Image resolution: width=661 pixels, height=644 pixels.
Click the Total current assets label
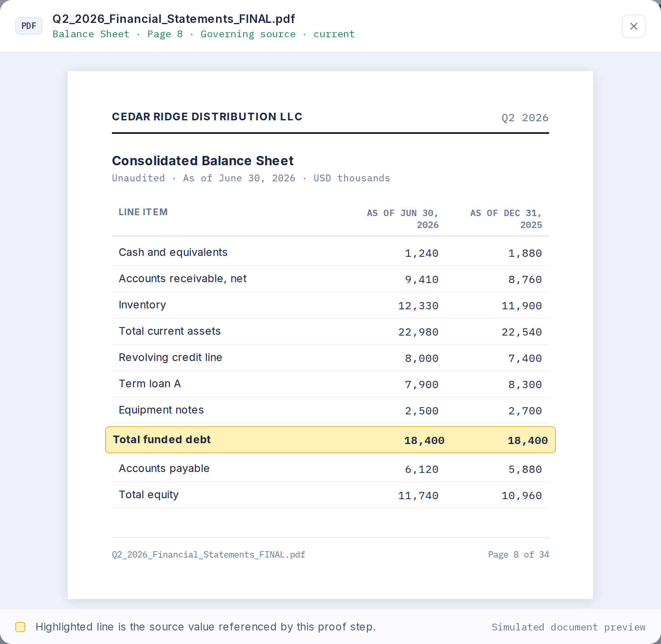pyautogui.click(x=170, y=331)
